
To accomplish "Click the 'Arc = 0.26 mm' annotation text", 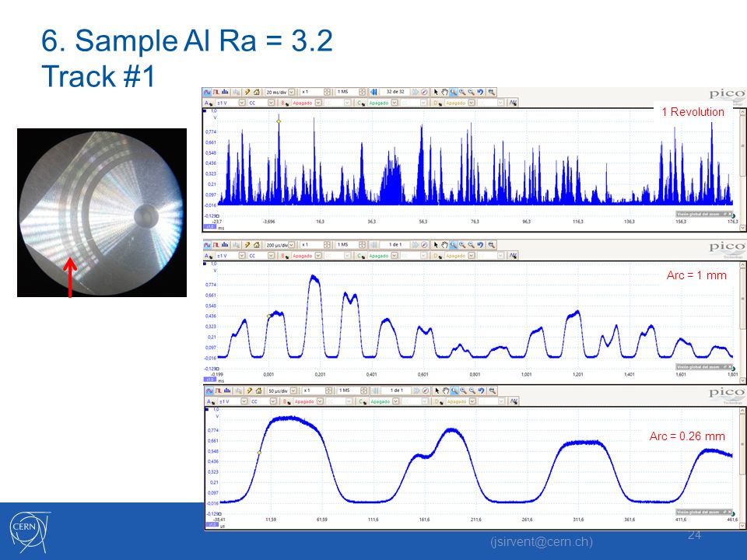I will pyautogui.click(x=687, y=436).
